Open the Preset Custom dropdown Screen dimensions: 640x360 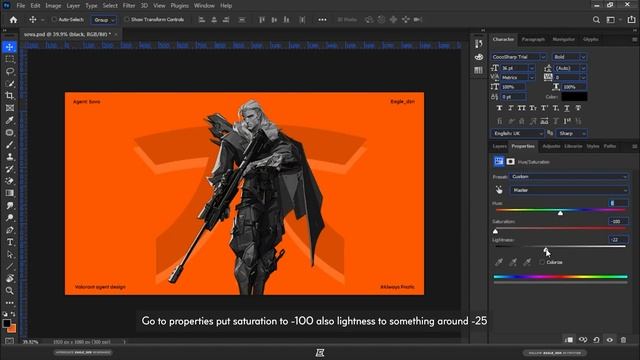(569, 177)
